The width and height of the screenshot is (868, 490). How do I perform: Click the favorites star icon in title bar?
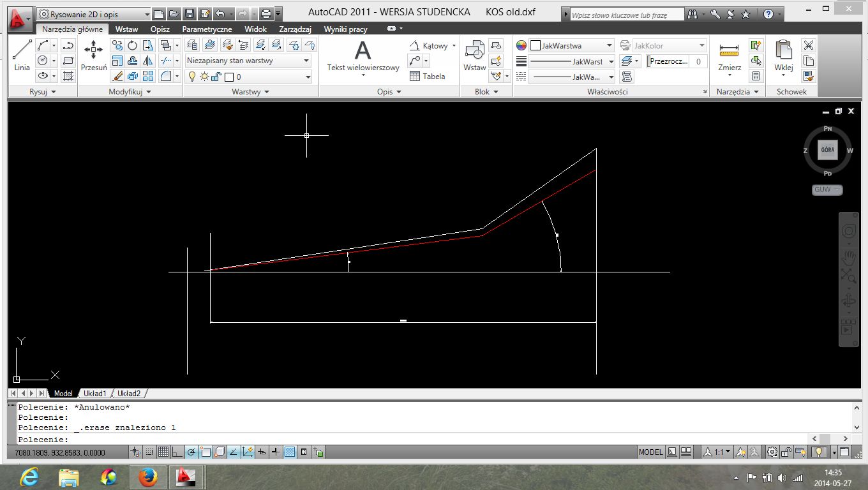click(744, 14)
